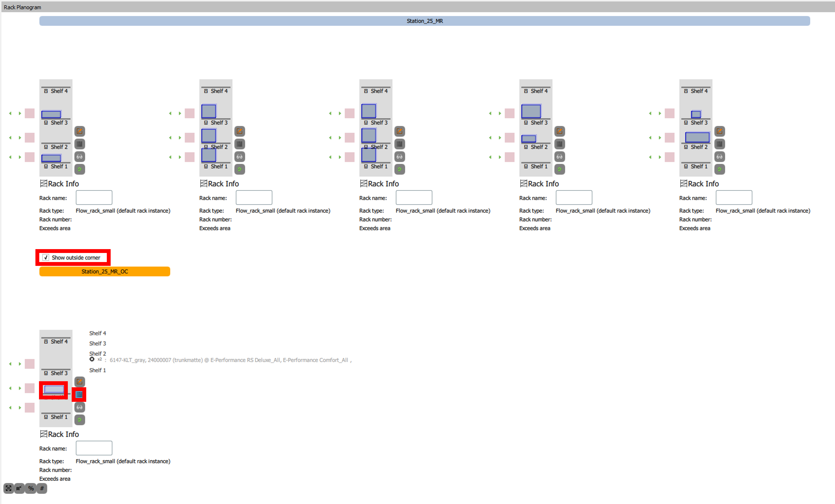Click the hash icon in bottom toolbar
Image resolution: width=835 pixels, height=504 pixels.
point(42,488)
